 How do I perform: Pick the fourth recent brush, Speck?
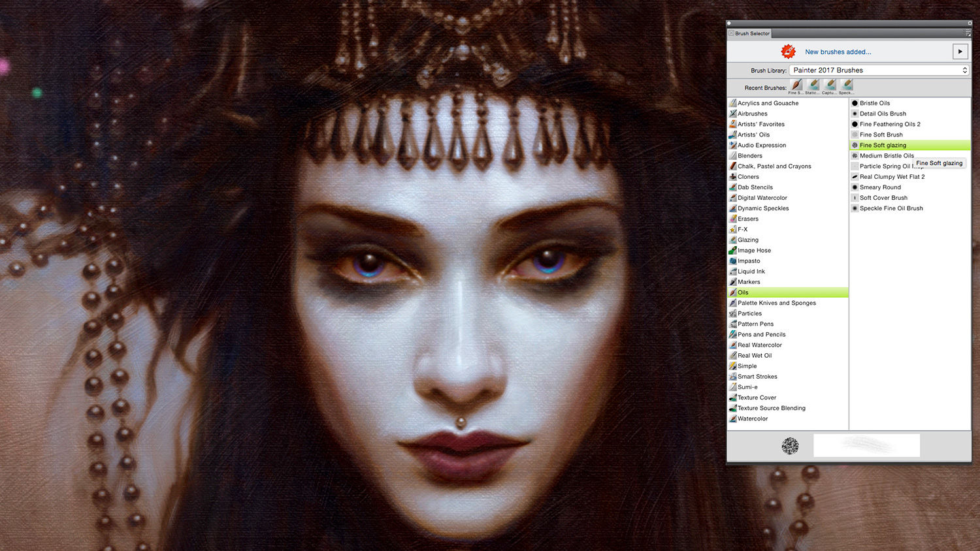[x=847, y=85]
